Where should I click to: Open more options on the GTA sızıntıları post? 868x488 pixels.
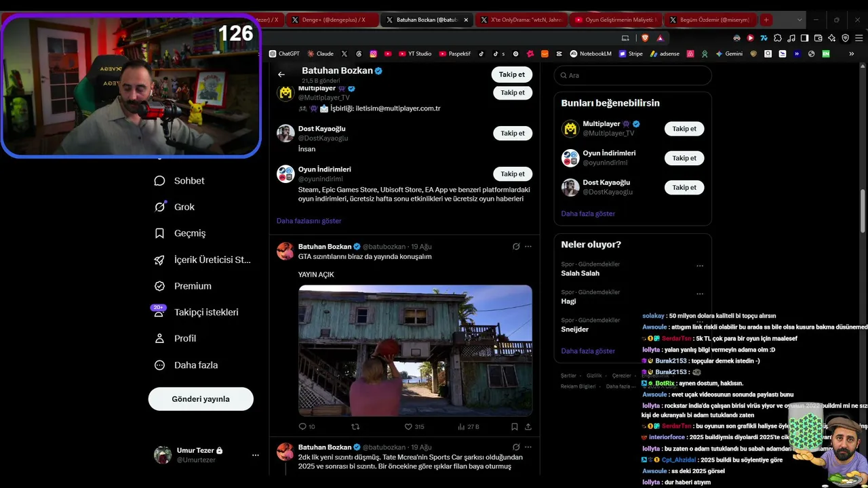coord(528,247)
